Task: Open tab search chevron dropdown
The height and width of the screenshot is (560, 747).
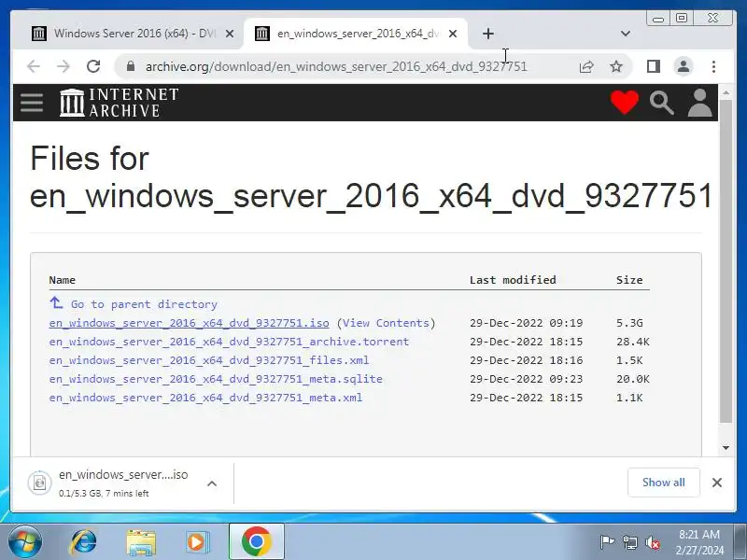Action: tap(626, 34)
